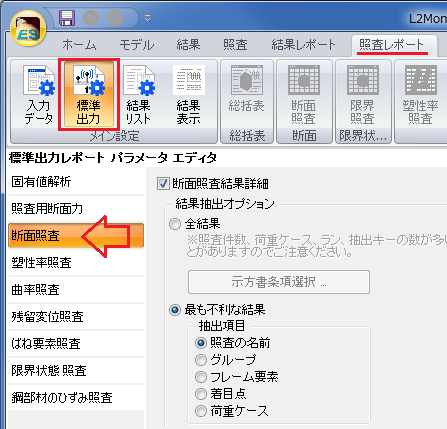
Task: Click the 結果表示 ribbon icon
Action: [189, 95]
